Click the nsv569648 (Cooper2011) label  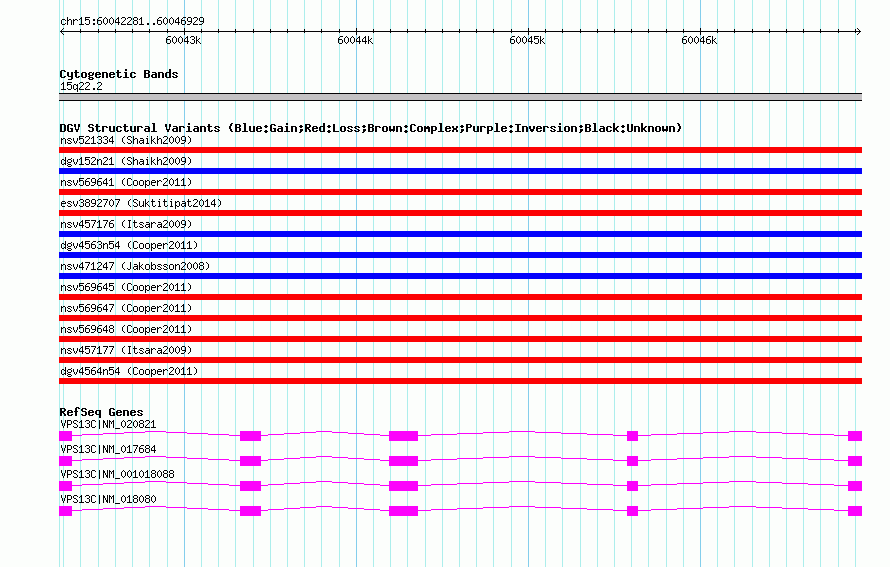126,329
